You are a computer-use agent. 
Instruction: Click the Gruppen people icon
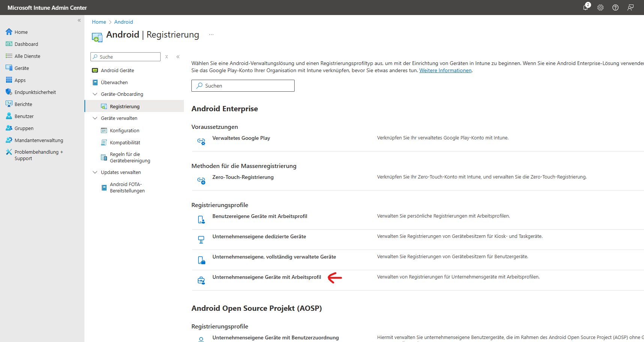point(9,128)
